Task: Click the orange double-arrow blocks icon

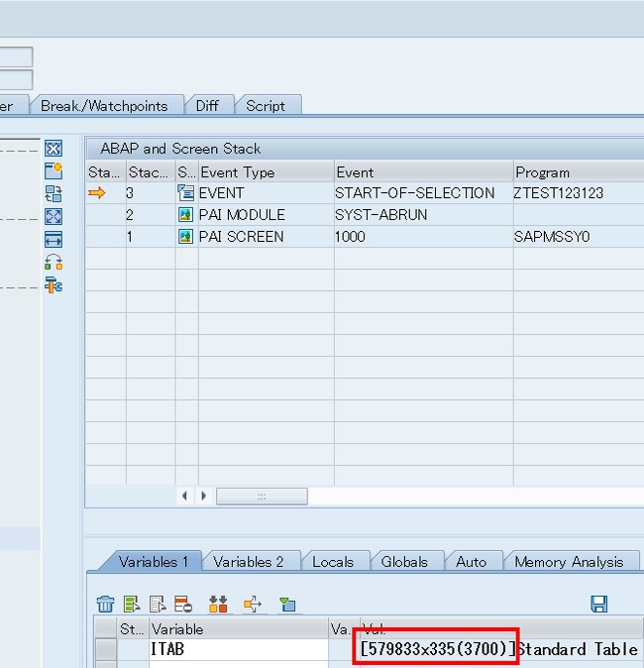Action: click(218, 605)
